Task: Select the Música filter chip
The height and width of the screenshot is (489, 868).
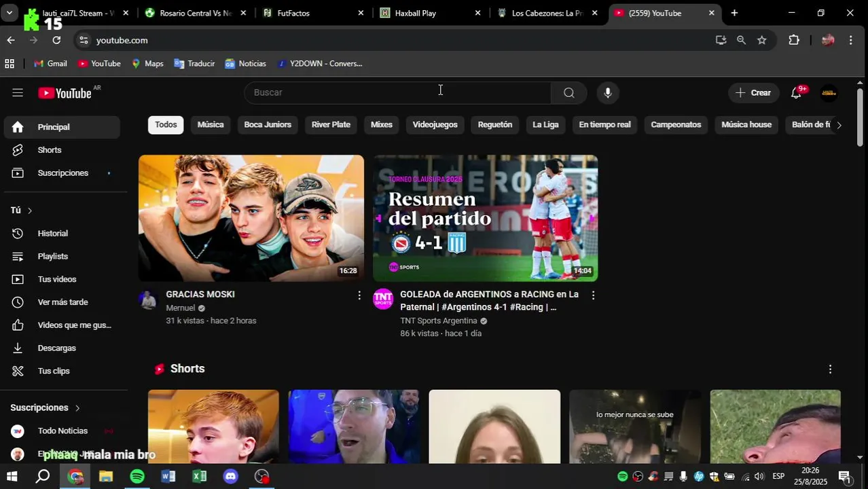Action: point(211,125)
